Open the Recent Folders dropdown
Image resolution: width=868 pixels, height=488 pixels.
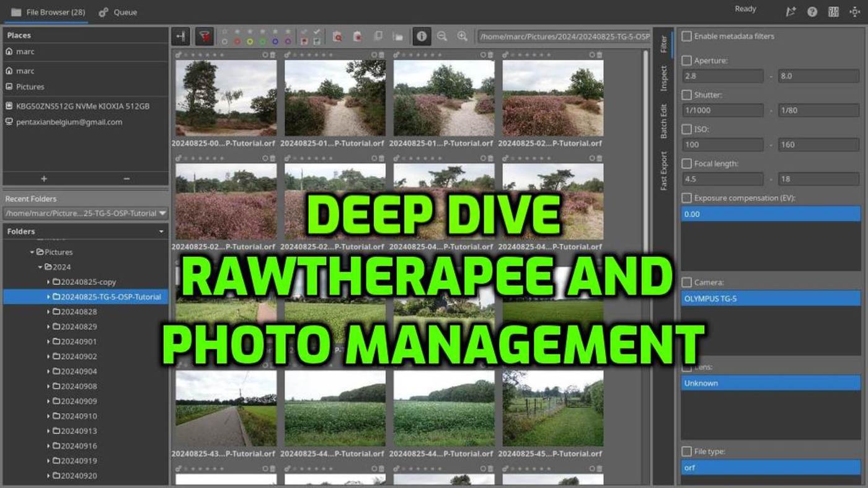click(x=86, y=213)
